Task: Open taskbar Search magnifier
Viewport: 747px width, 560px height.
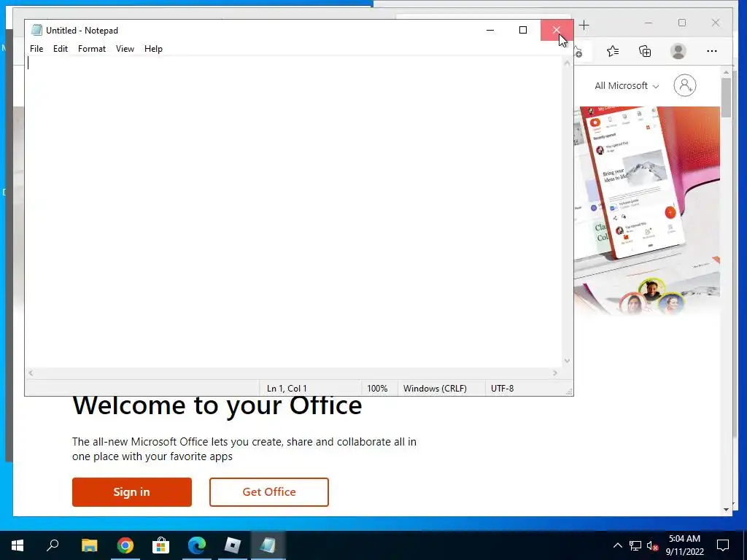Action: pos(53,545)
